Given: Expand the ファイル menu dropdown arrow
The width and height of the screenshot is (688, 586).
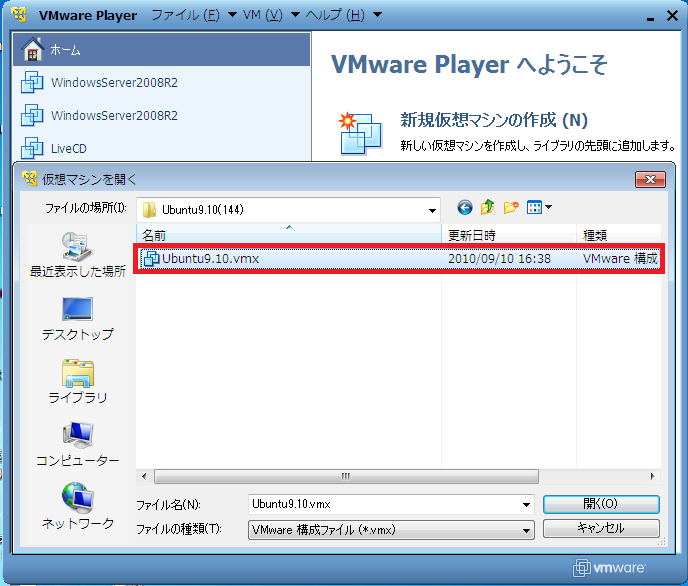Looking at the screenshot, I should [232, 15].
